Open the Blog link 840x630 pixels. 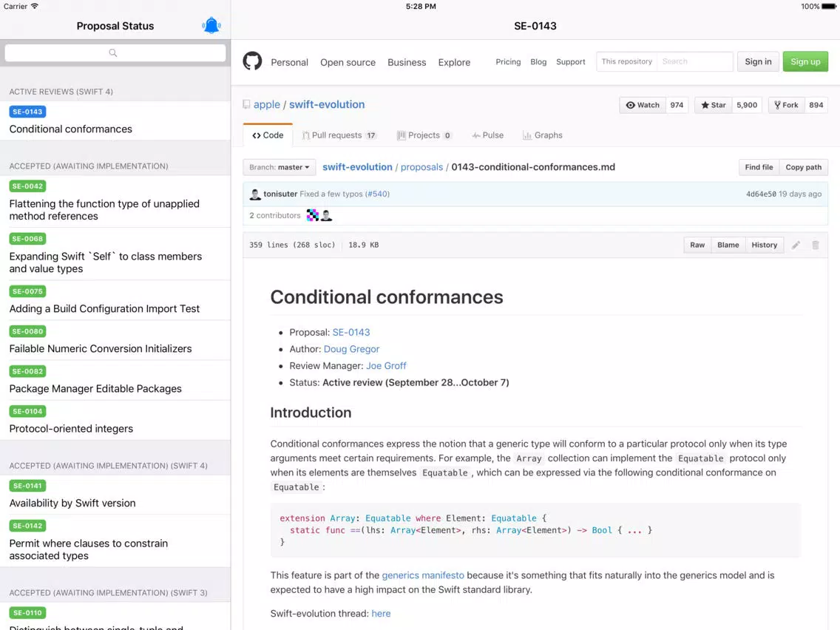click(538, 61)
